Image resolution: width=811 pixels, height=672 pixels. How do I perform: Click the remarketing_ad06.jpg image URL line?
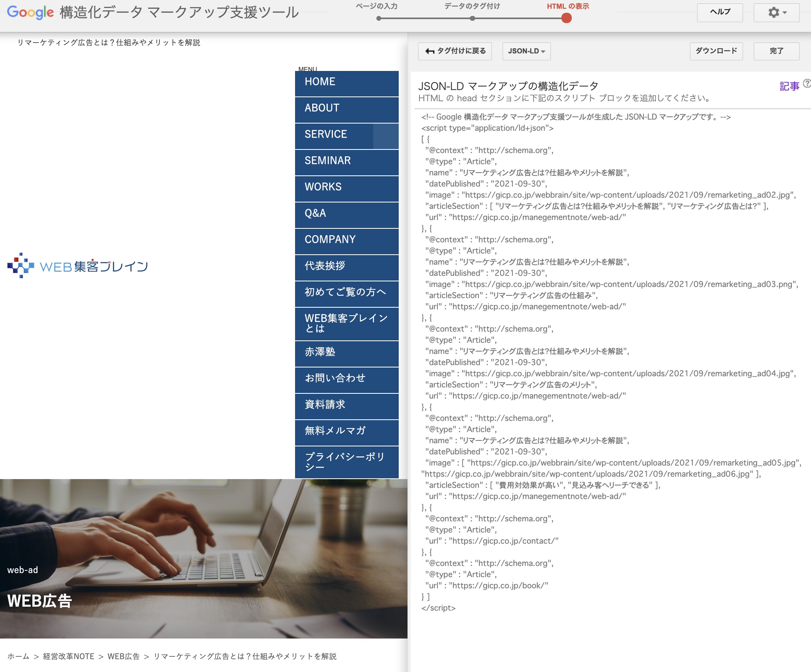591,474
